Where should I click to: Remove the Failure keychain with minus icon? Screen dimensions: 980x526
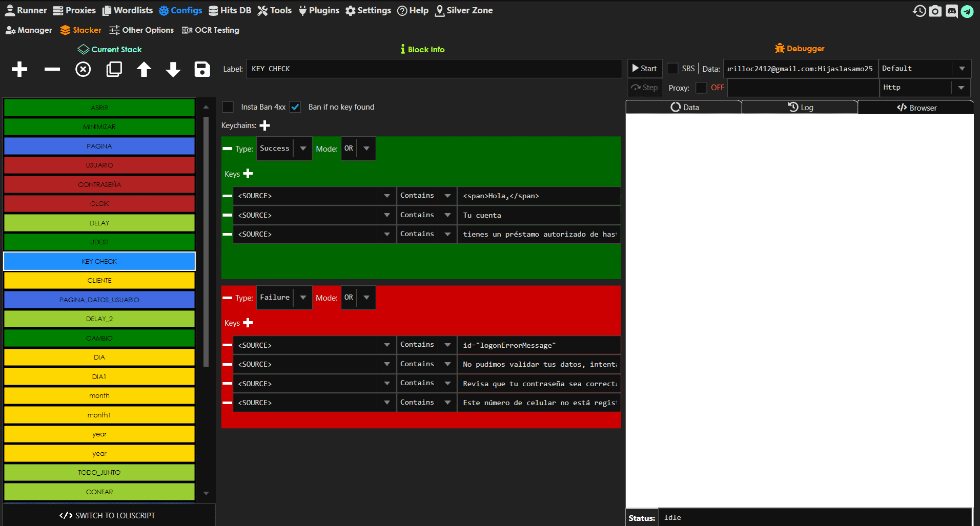point(227,298)
